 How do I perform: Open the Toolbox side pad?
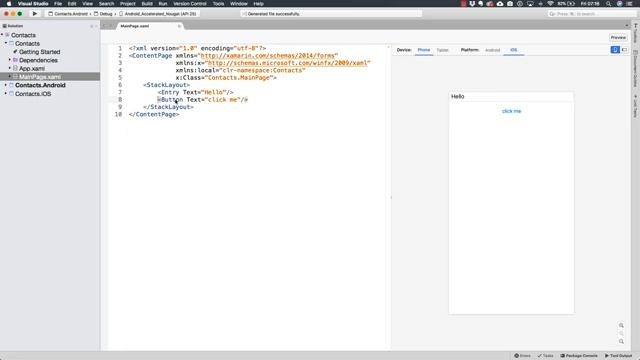[636, 33]
